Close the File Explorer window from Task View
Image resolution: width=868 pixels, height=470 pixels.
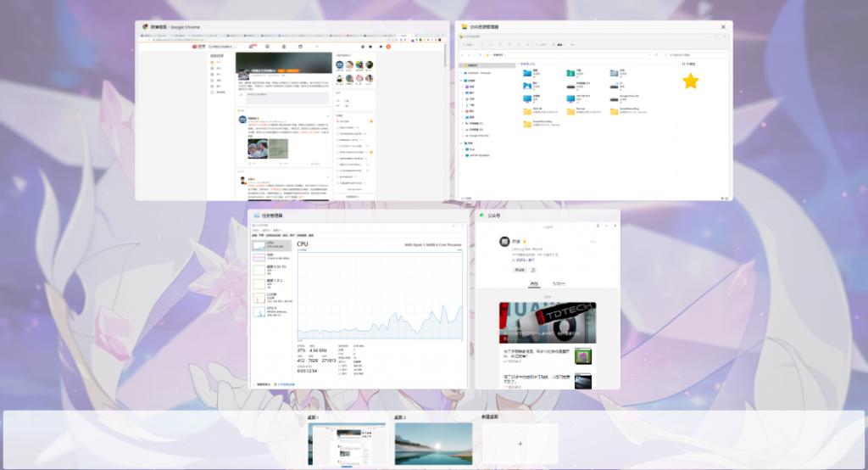click(x=723, y=27)
